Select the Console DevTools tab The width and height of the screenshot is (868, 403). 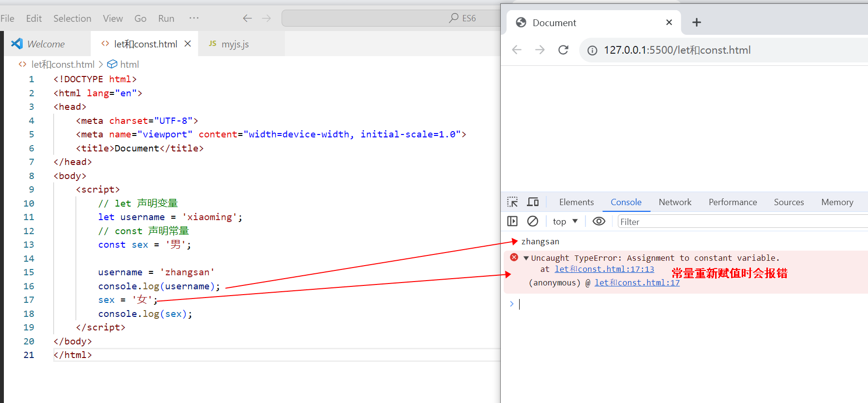(626, 202)
